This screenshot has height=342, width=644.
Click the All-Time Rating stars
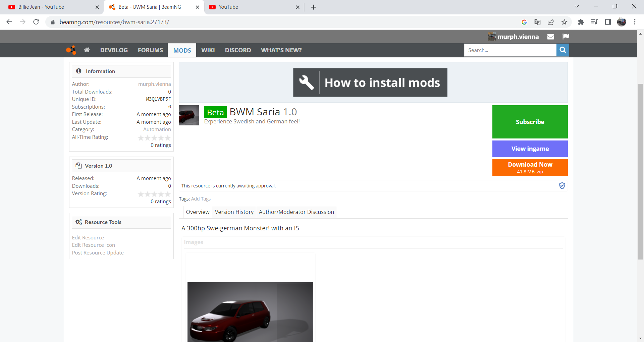154,138
